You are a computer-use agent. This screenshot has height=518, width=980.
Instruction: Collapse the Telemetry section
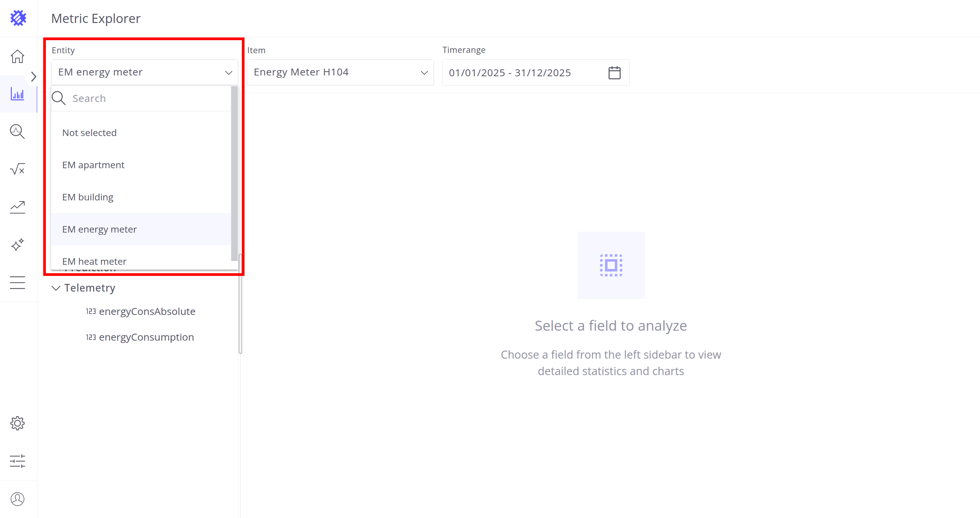pyautogui.click(x=56, y=288)
